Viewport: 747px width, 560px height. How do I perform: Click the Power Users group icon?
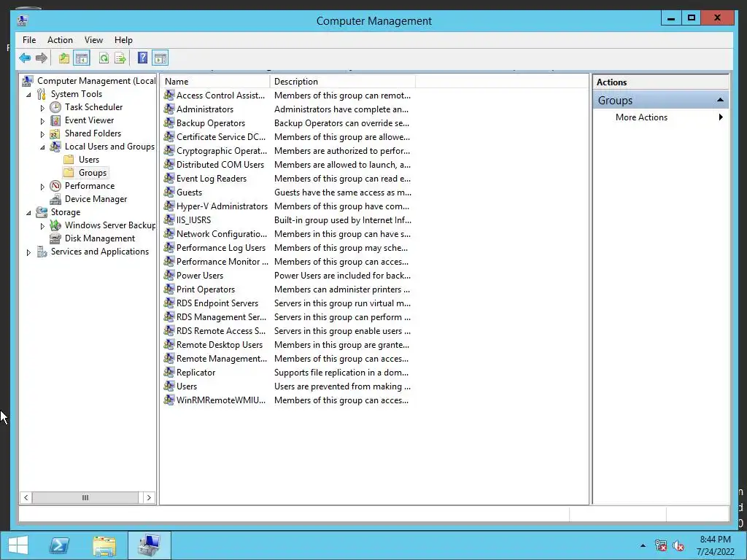(x=169, y=275)
